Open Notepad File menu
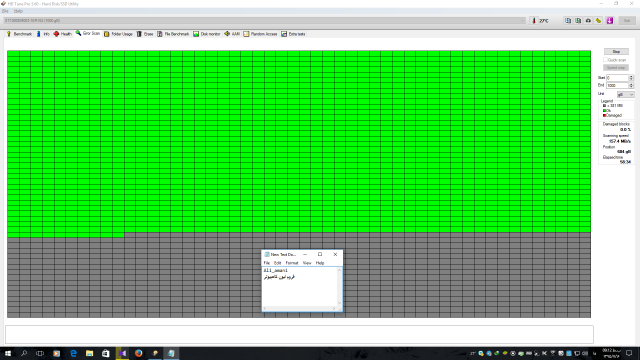This screenshot has height=360, width=640. click(x=267, y=263)
